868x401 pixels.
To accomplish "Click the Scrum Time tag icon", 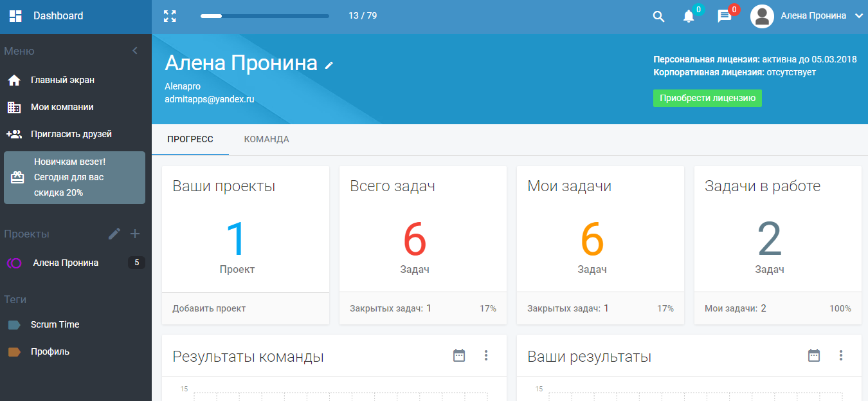I will point(14,325).
